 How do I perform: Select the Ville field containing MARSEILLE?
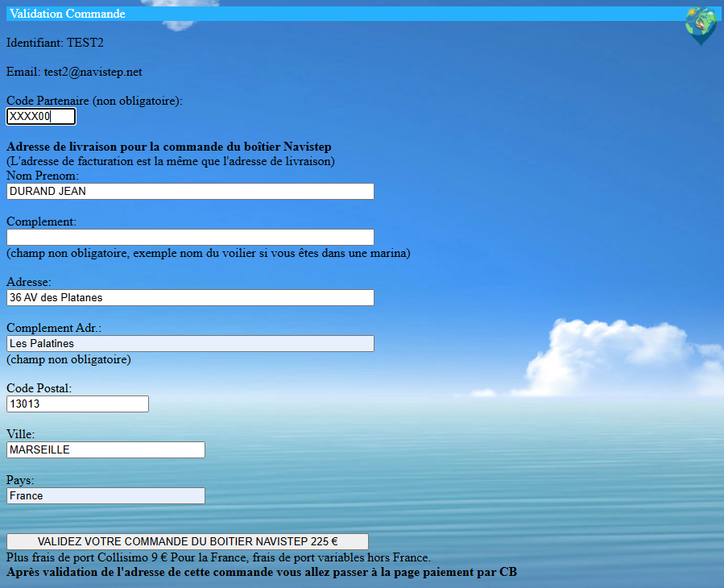tap(105, 449)
